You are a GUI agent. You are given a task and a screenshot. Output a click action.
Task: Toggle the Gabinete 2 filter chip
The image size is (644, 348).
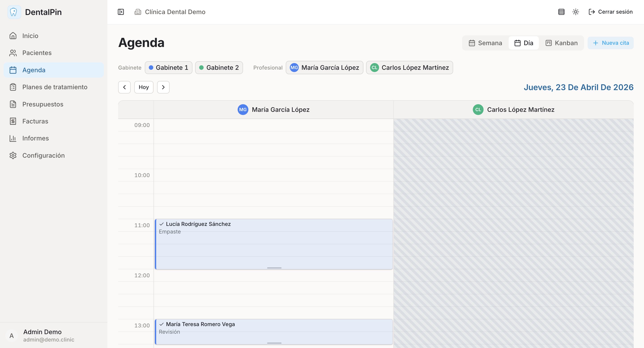pyautogui.click(x=219, y=68)
